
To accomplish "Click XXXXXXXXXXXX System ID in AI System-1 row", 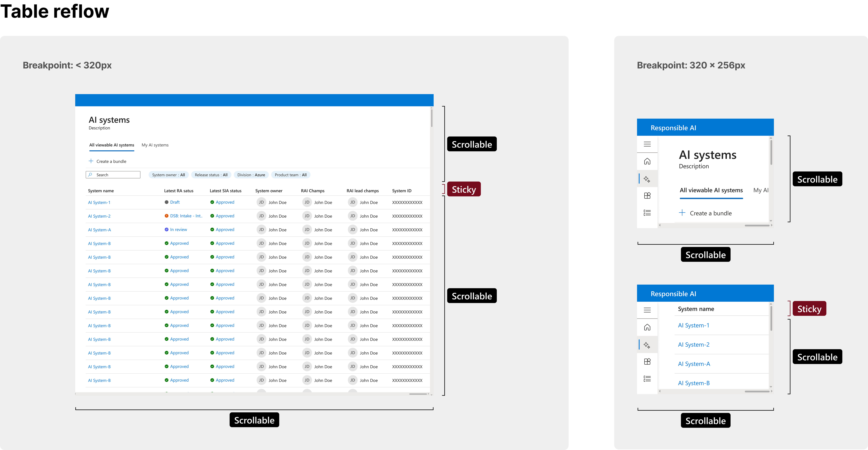I will click(407, 203).
